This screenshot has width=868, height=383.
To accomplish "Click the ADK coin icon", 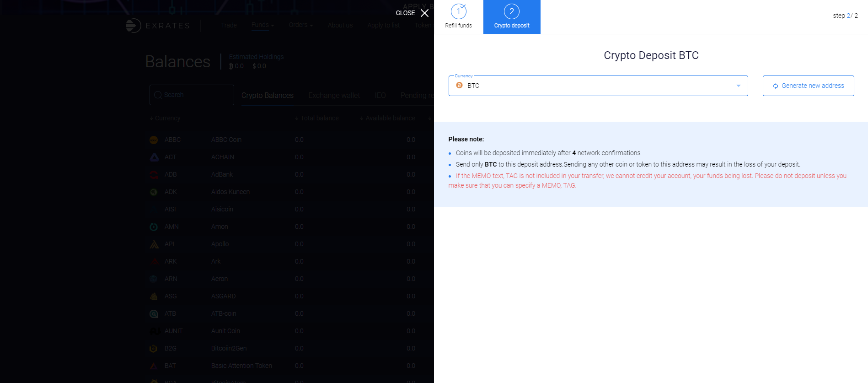I will tap(154, 192).
